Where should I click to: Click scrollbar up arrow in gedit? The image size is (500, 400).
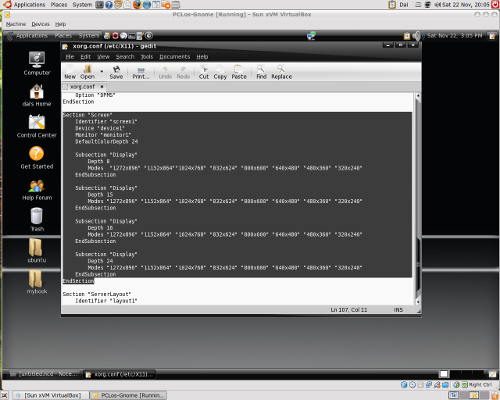click(x=418, y=96)
